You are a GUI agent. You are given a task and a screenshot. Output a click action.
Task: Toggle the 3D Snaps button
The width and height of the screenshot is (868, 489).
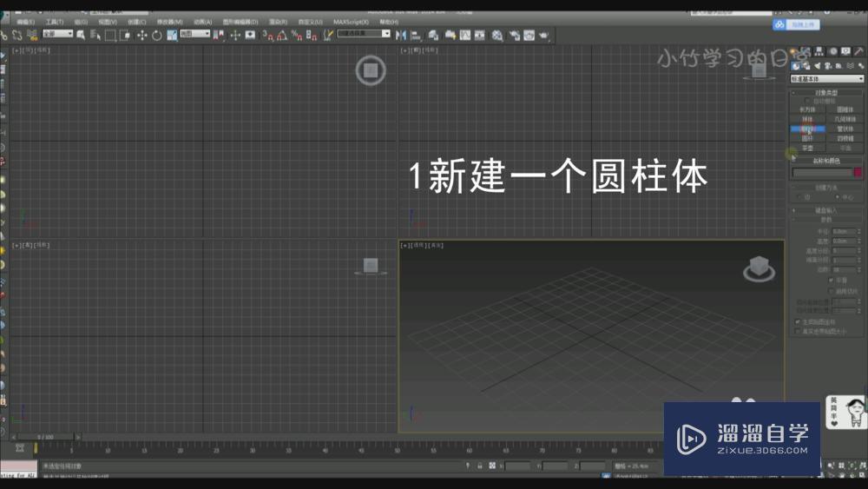click(268, 36)
